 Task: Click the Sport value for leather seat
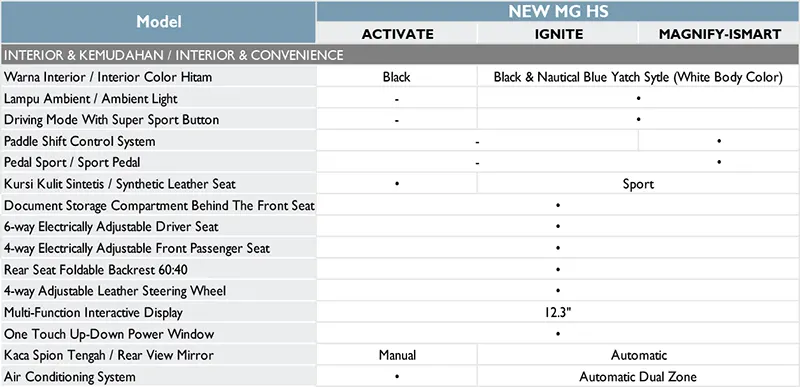(638, 184)
